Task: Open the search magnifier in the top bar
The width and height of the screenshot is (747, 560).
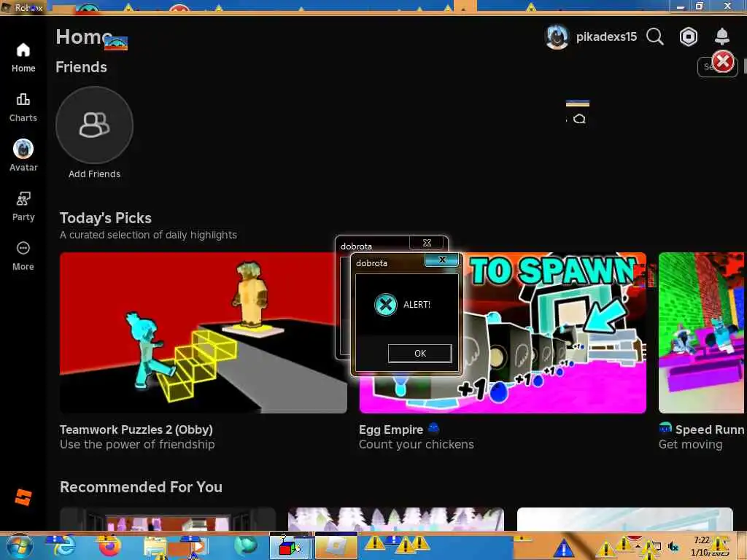Action: tap(654, 36)
